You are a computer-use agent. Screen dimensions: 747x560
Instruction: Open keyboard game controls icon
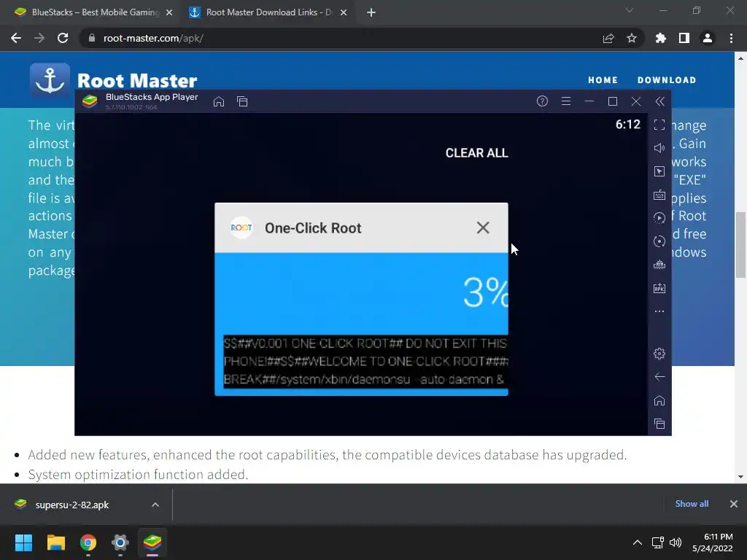659,195
